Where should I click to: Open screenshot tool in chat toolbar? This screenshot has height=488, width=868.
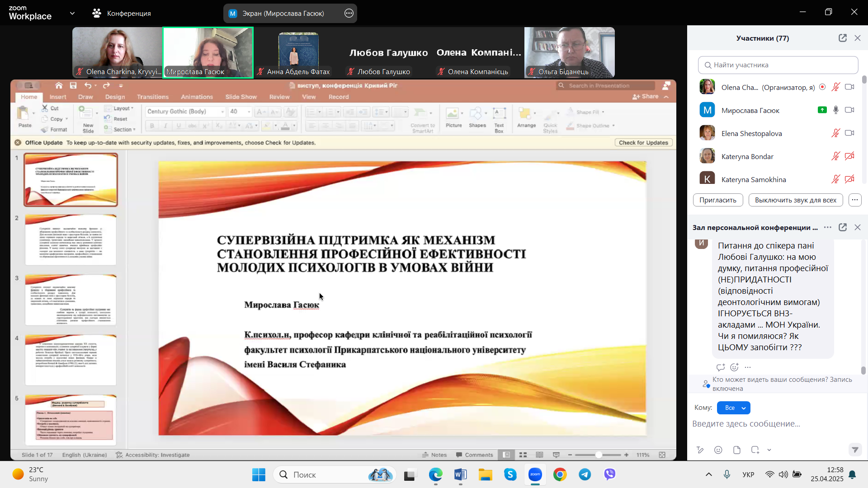click(755, 450)
